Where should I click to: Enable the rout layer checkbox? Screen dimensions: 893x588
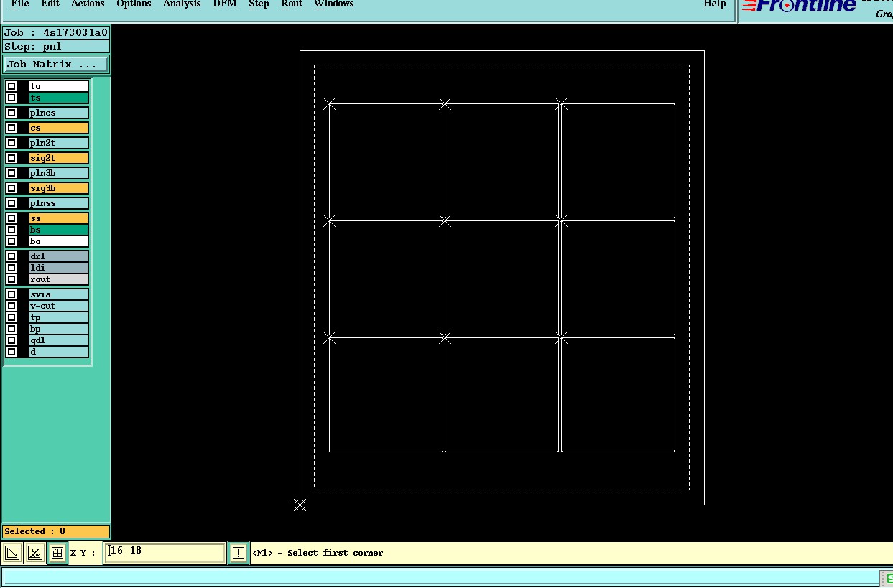pos(11,279)
